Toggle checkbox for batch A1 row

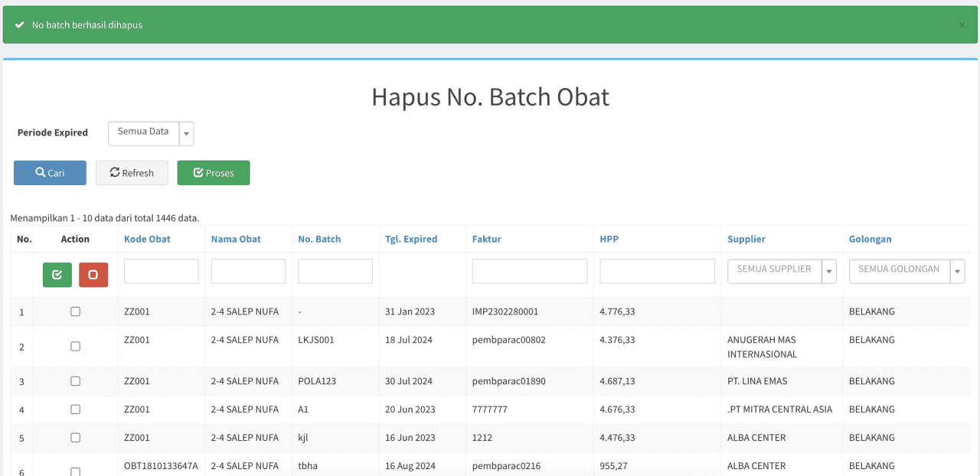75,409
